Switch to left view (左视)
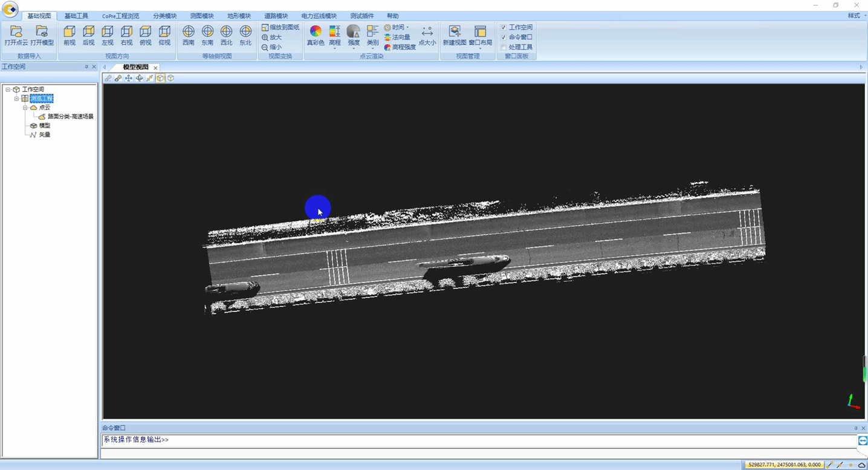 coord(108,36)
